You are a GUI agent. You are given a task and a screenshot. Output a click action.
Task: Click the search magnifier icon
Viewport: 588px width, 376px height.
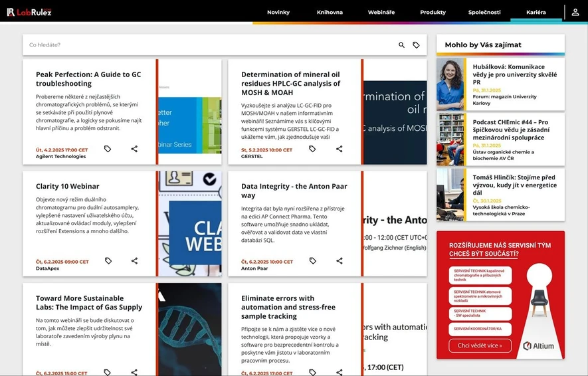[401, 45]
